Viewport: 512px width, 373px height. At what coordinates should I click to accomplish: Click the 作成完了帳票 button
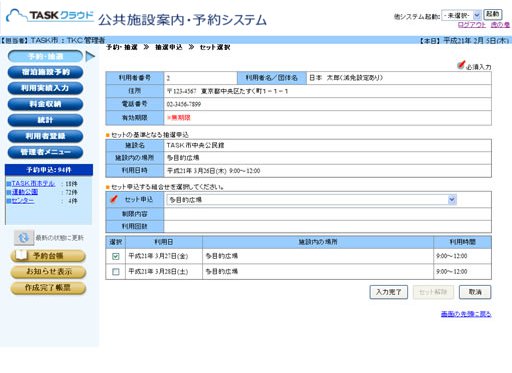[48, 288]
